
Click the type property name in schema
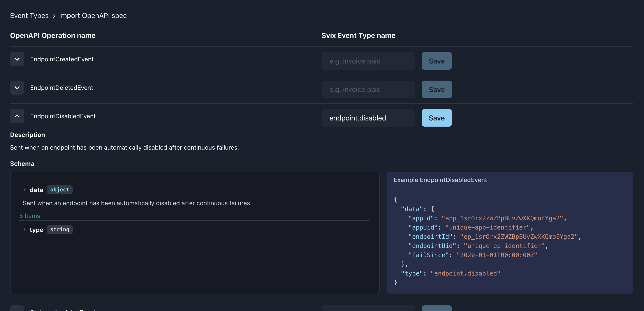click(36, 230)
